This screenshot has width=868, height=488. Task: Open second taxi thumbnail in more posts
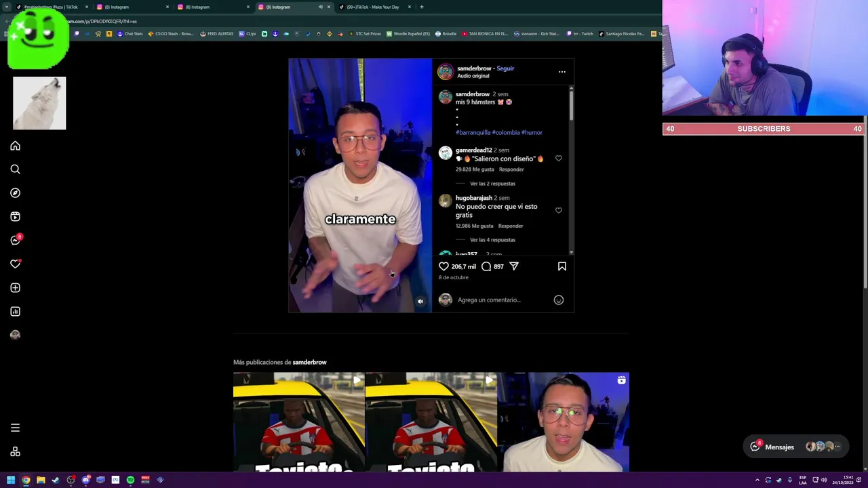[431, 422]
